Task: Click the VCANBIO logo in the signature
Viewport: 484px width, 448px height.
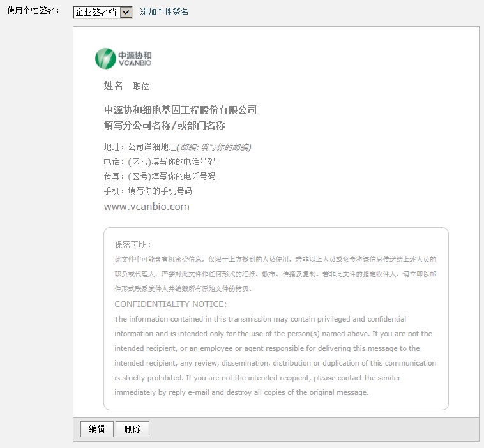Action: (123, 59)
